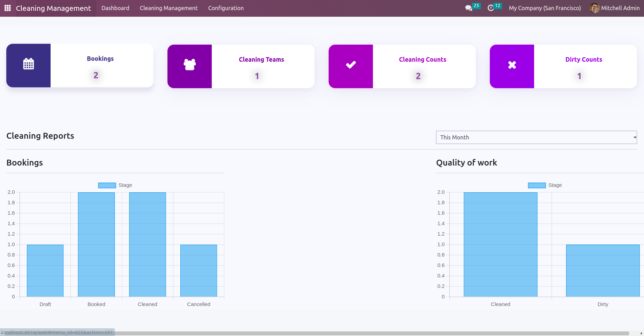Click the scroll-right arrow of horizontal scrollbar
This screenshot has width=644, height=336.
pos(641,334)
